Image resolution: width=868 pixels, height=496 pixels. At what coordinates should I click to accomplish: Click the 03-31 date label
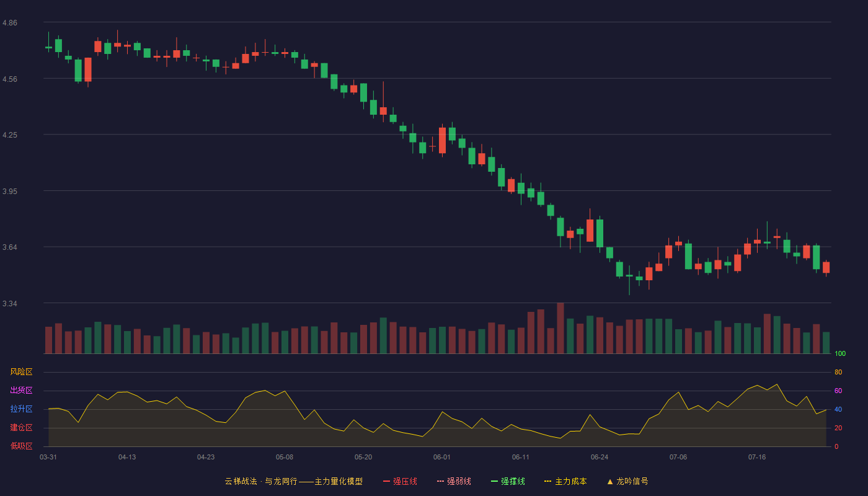(x=48, y=457)
